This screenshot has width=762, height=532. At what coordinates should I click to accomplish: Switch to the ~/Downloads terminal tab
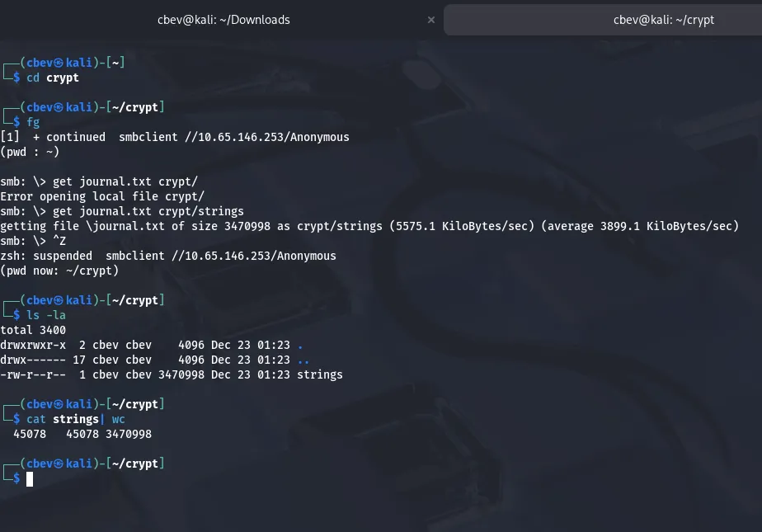[223, 19]
